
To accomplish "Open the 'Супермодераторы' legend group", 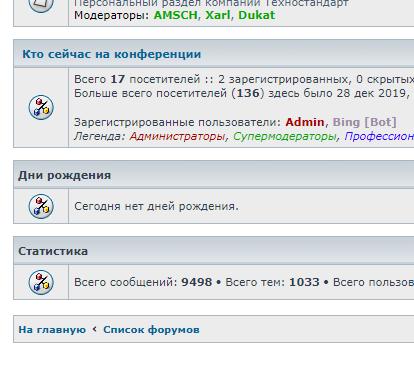I will 285,136.
